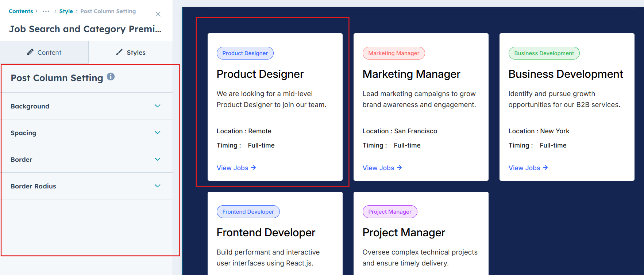Click arrow icon in Business Development View Jobs

pyautogui.click(x=545, y=168)
